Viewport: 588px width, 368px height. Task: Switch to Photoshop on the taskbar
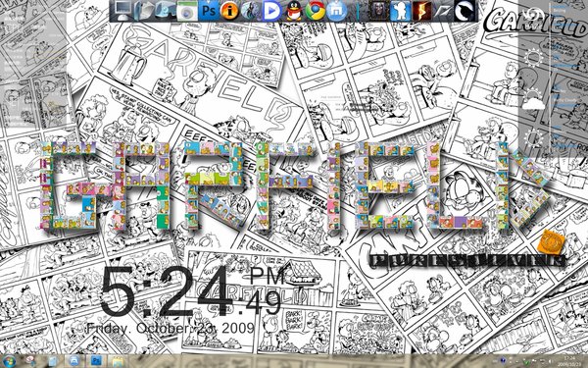96,361
